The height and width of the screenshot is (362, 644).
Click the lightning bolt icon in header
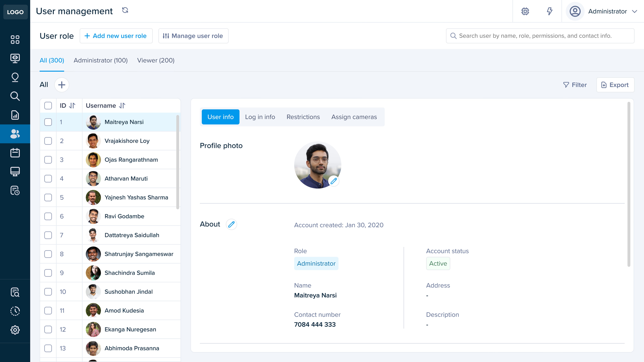(x=549, y=11)
